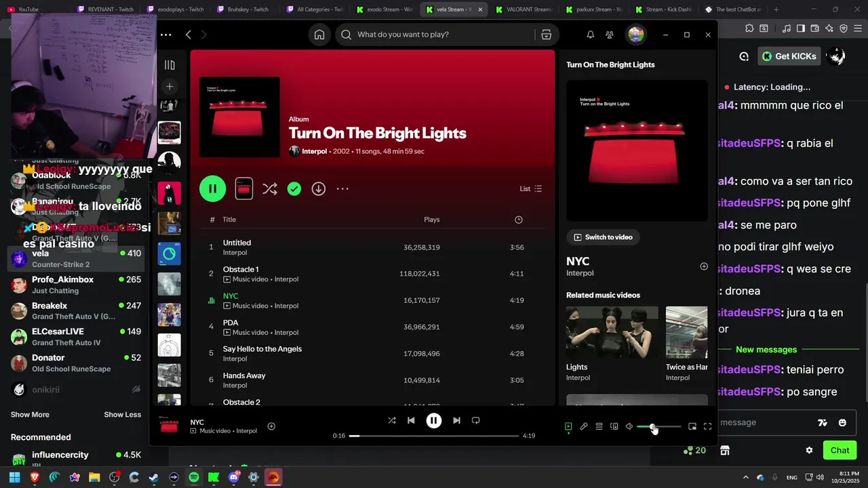Toggle shuffle in the bottom player bar
868x488 pixels.
pyautogui.click(x=392, y=420)
